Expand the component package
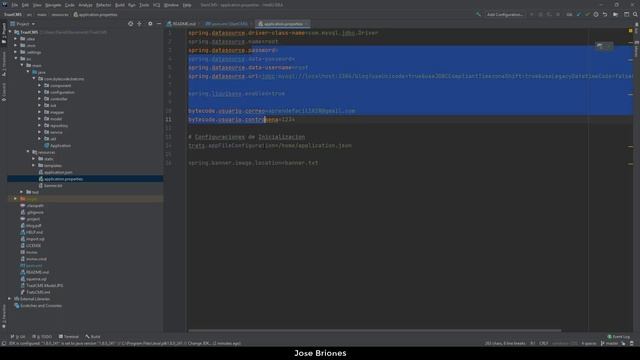The width and height of the screenshot is (640, 360). [40, 86]
